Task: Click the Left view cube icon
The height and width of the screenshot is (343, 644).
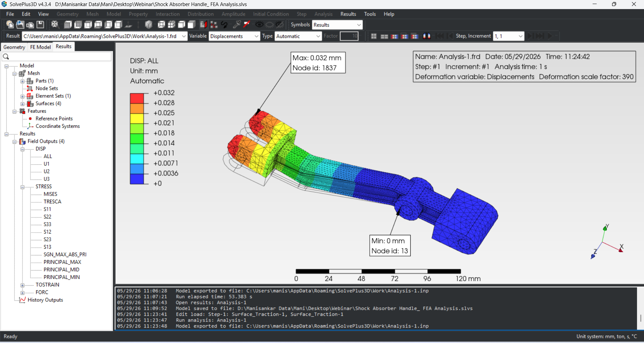Action: coord(108,24)
